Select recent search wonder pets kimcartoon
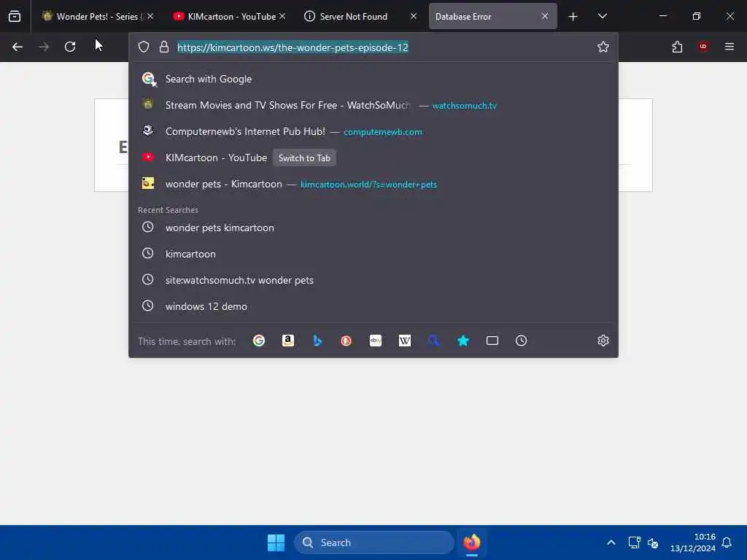The height and width of the screenshot is (560, 747). [x=373, y=227]
